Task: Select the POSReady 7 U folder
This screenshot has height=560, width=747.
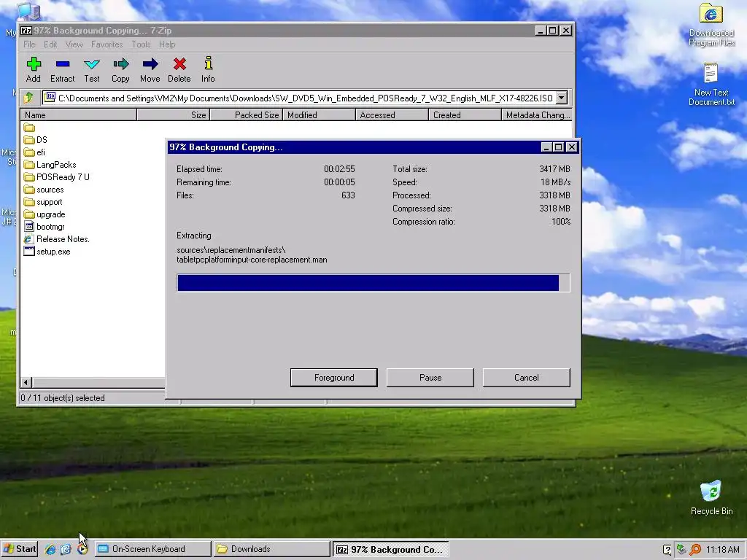Action: point(56,177)
